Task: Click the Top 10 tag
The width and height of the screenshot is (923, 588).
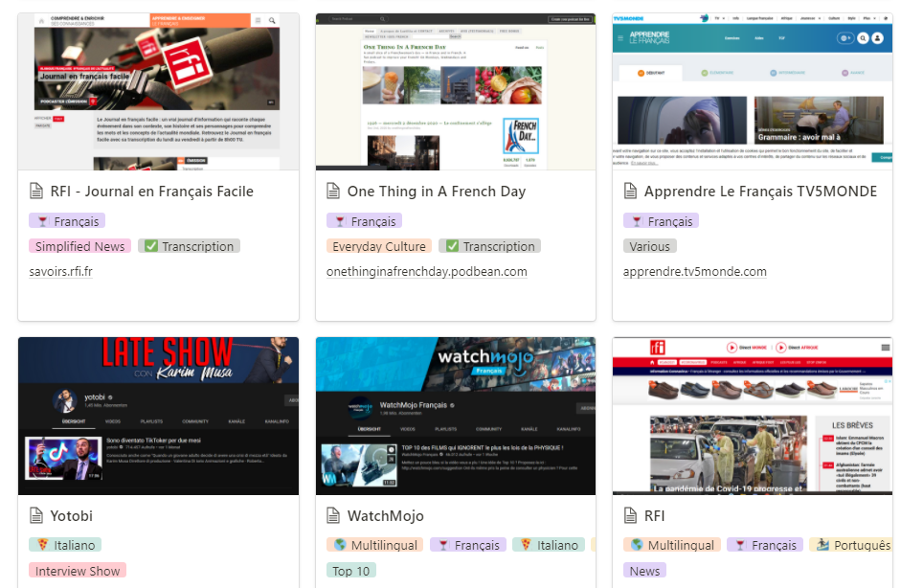Action: (x=350, y=571)
